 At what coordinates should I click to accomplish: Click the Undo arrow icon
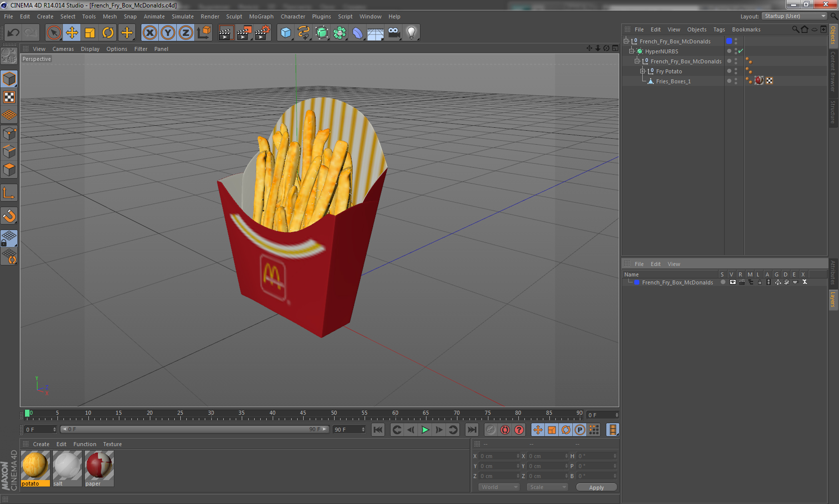pos(13,33)
